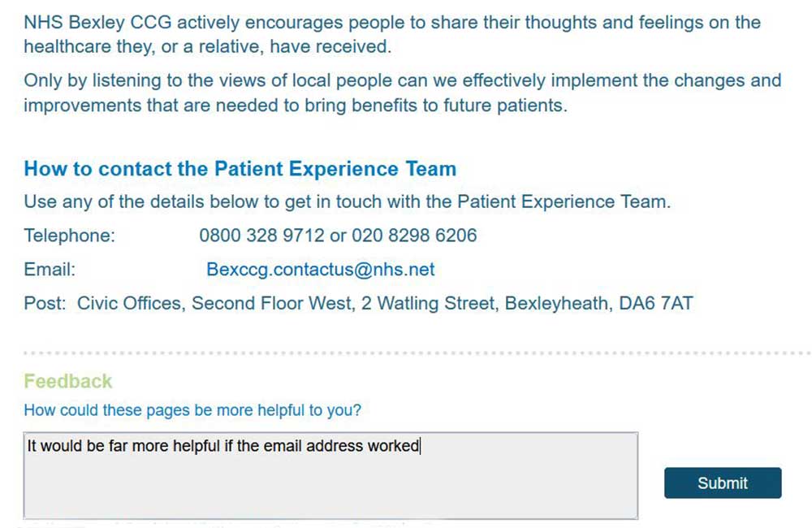Click the 020 8298 6206 phone number
812x528 pixels.
click(x=414, y=236)
